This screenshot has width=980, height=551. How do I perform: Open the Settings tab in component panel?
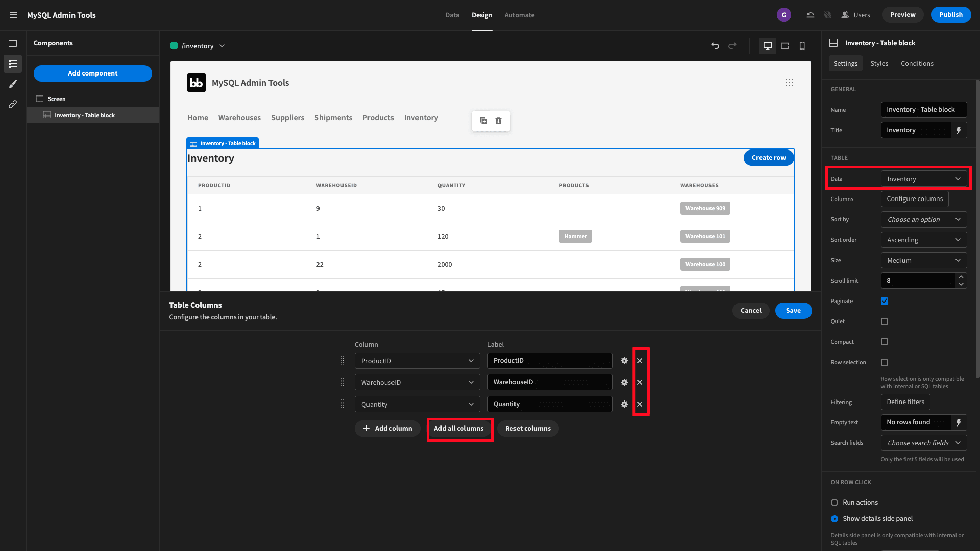click(845, 63)
